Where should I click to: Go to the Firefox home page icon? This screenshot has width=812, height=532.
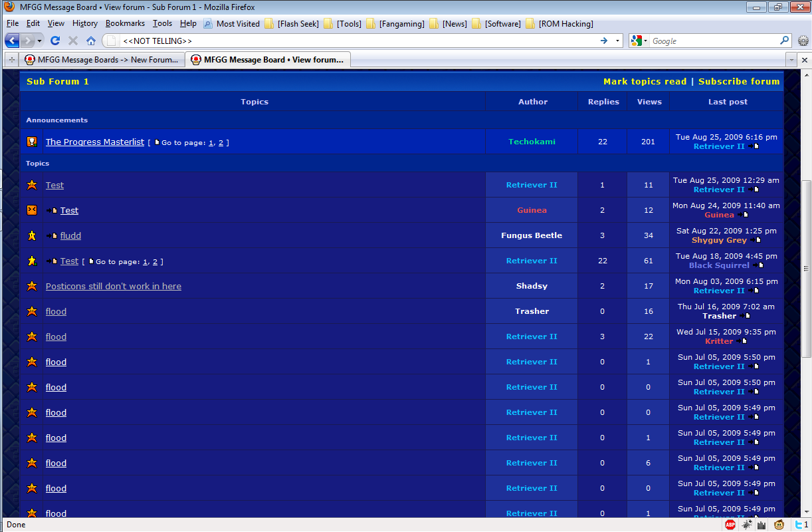coord(91,41)
